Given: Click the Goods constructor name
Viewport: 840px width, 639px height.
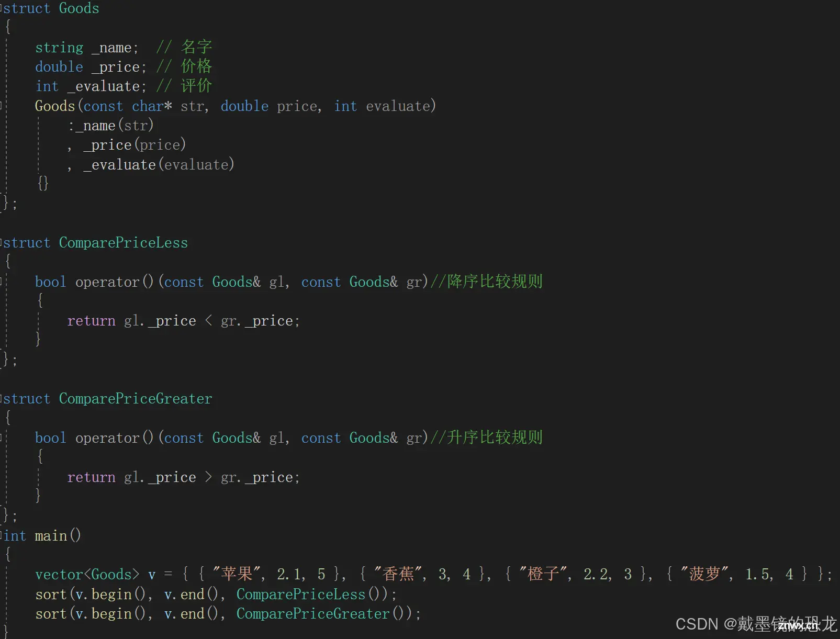Looking at the screenshot, I should click(x=55, y=106).
